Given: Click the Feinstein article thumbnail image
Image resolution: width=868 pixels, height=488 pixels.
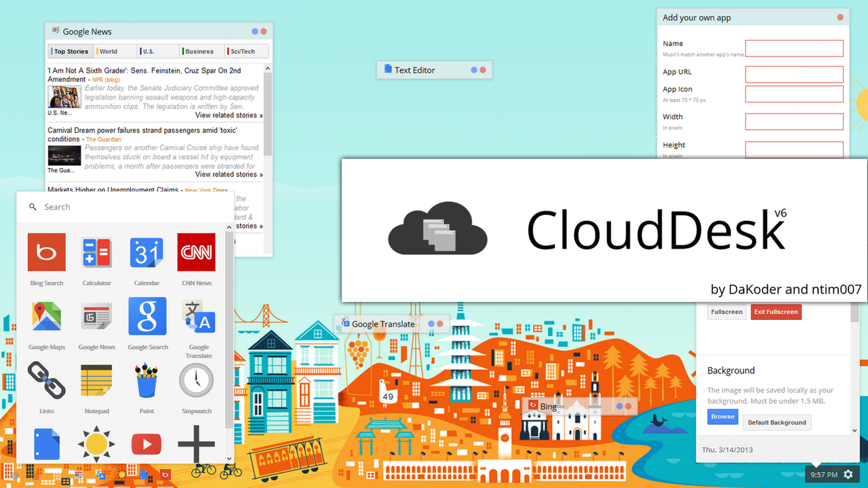Looking at the screenshot, I should tap(64, 97).
